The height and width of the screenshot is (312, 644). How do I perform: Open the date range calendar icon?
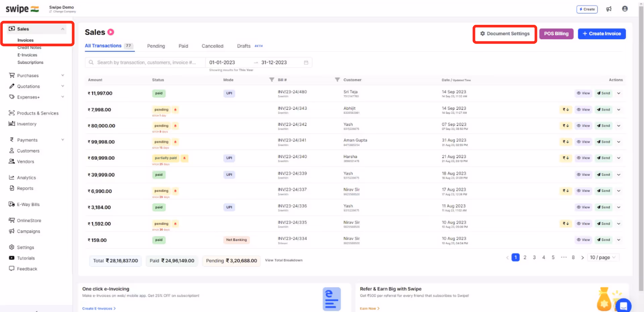[306, 63]
